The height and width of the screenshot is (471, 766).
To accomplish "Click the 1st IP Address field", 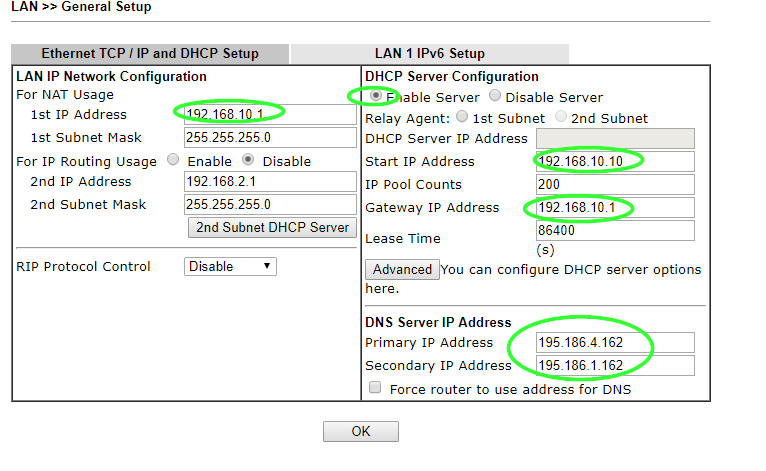I will [270, 114].
